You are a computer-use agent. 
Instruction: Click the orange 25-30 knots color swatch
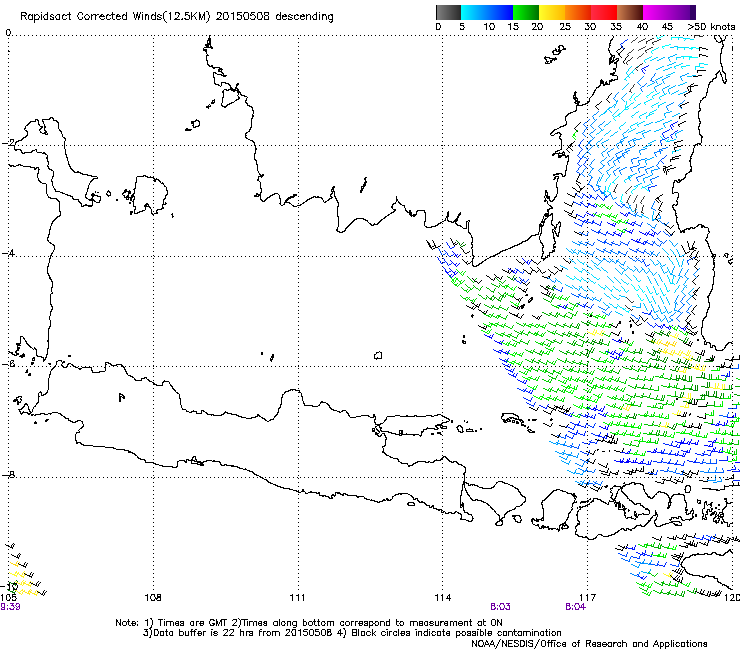(578, 13)
